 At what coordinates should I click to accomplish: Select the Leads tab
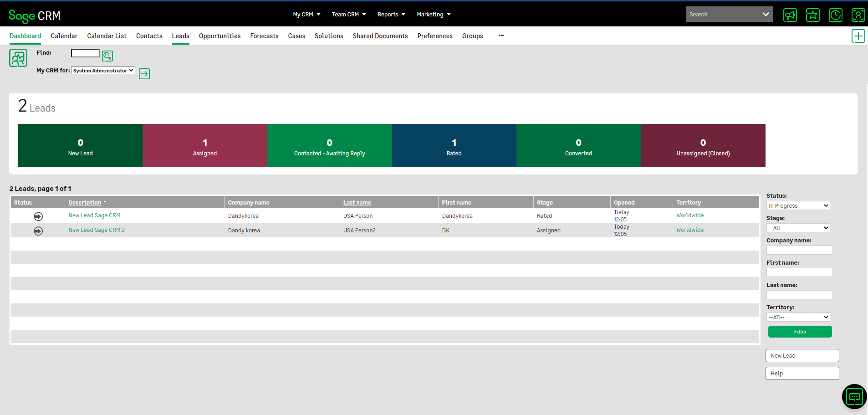180,36
